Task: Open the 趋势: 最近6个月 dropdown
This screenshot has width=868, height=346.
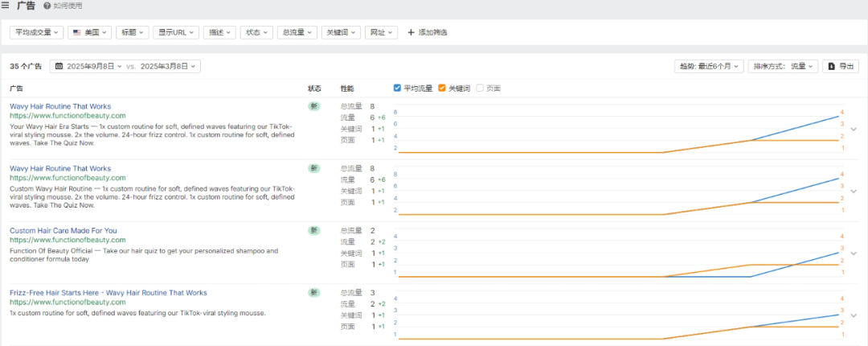Action: click(x=707, y=67)
